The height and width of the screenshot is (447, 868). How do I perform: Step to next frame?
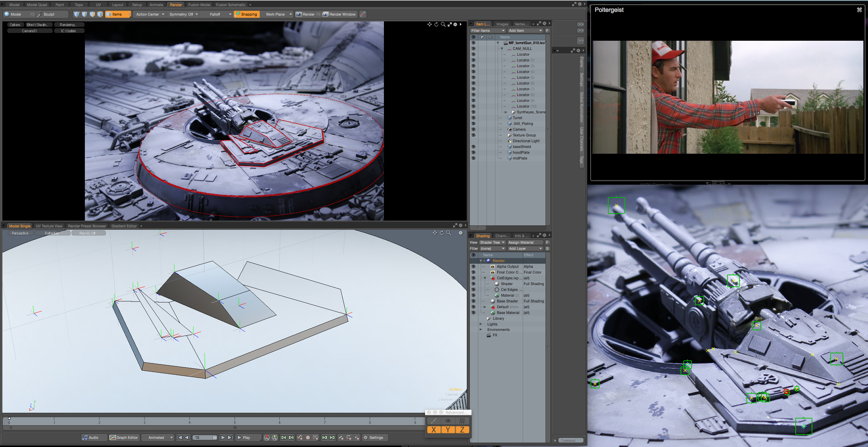point(222,437)
